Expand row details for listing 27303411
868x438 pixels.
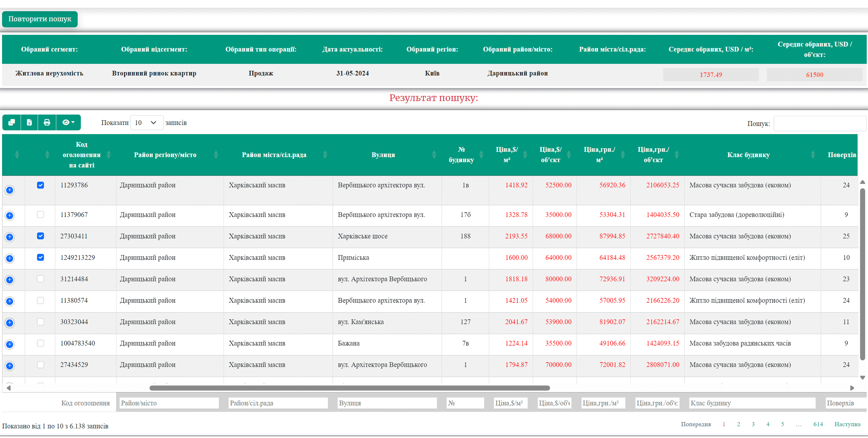[9, 237]
